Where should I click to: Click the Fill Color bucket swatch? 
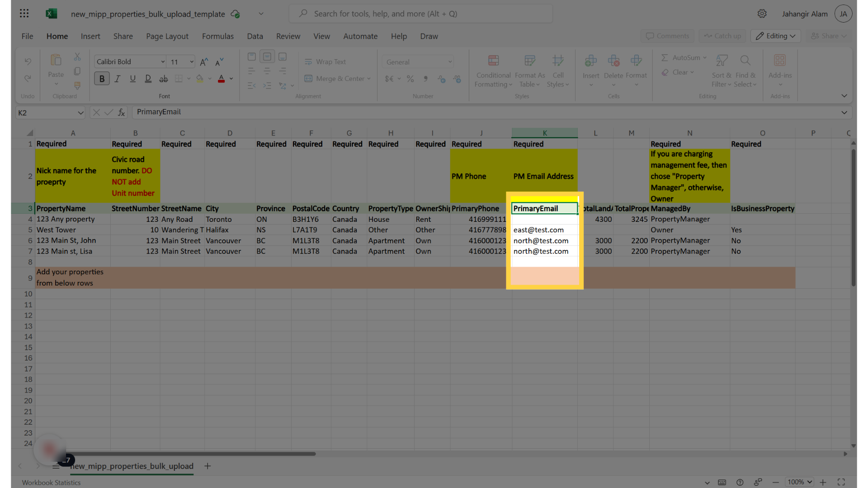[200, 79]
